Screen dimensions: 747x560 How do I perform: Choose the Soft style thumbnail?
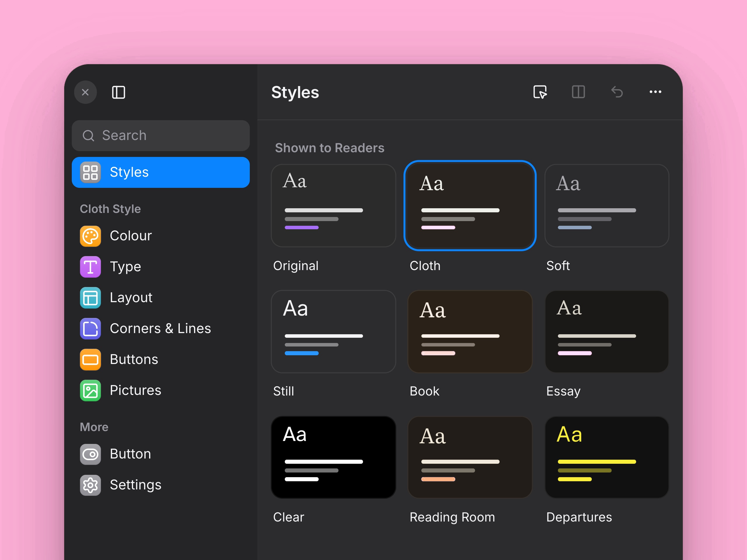tap(607, 206)
